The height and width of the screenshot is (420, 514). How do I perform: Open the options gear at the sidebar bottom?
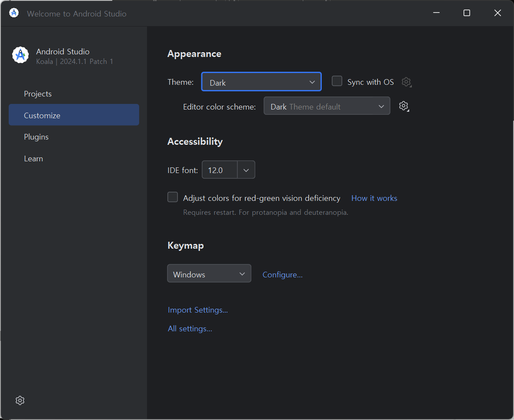click(20, 400)
